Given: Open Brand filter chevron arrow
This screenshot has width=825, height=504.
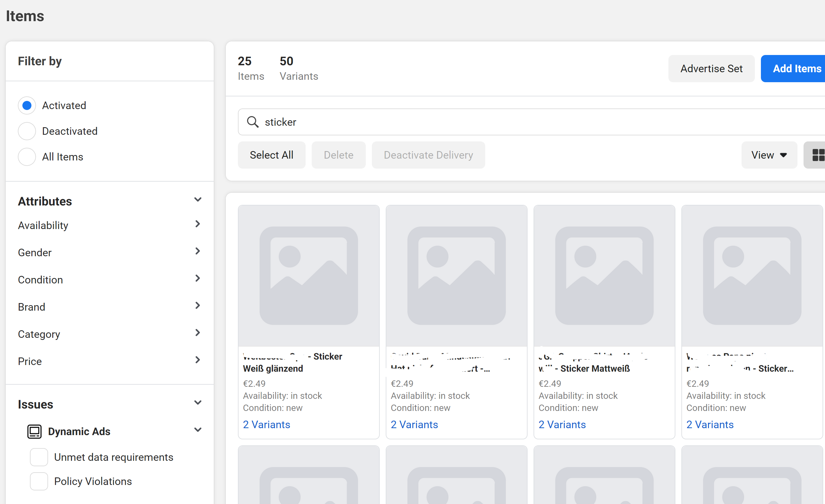Looking at the screenshot, I should click(197, 305).
